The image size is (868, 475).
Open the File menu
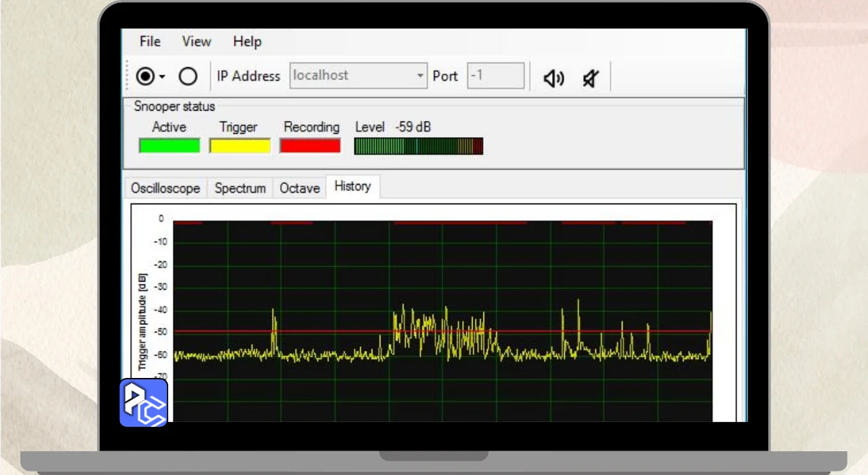click(x=150, y=41)
